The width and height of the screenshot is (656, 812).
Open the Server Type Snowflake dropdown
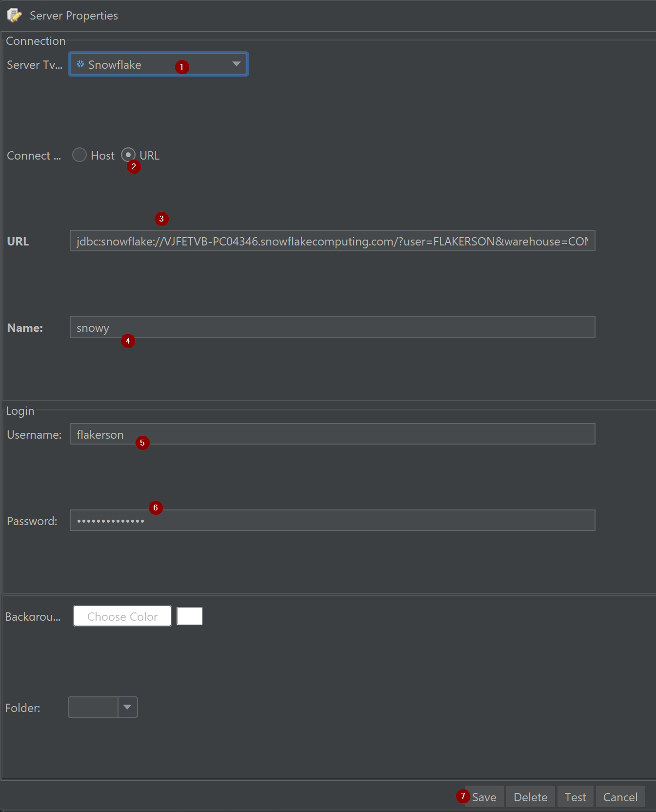(x=159, y=64)
